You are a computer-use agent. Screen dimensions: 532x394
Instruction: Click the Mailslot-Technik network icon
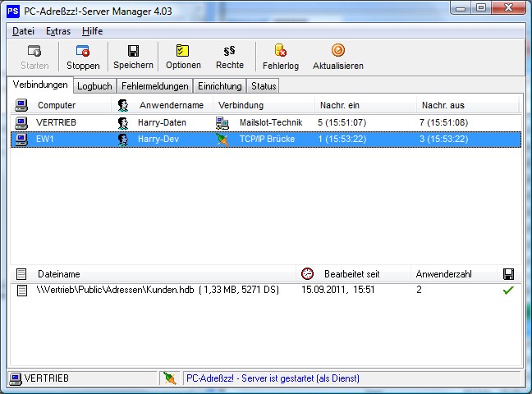[x=222, y=123]
